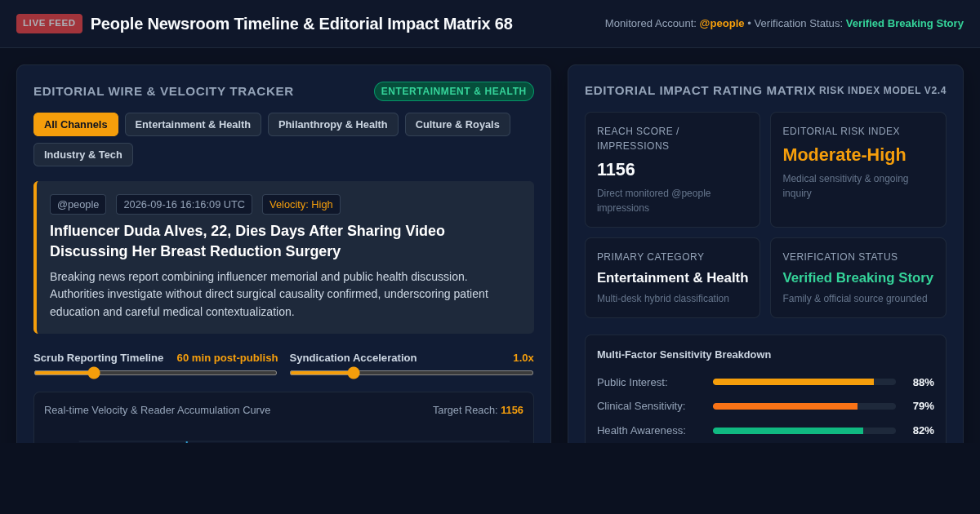This screenshot has height=514, width=980.
Task: Click the Moderate-High risk index value
Action: click(844, 154)
